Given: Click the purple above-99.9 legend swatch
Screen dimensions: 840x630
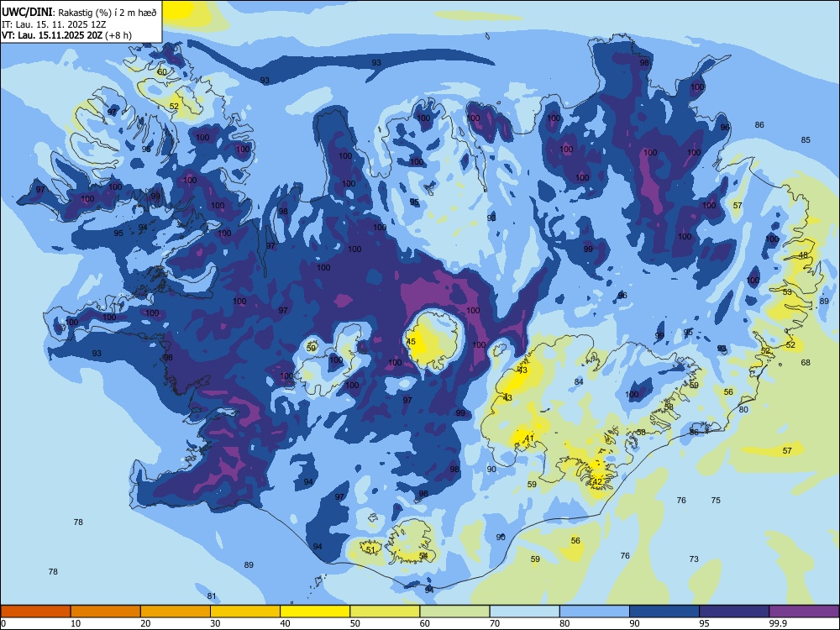Looking at the screenshot, I should [804, 612].
